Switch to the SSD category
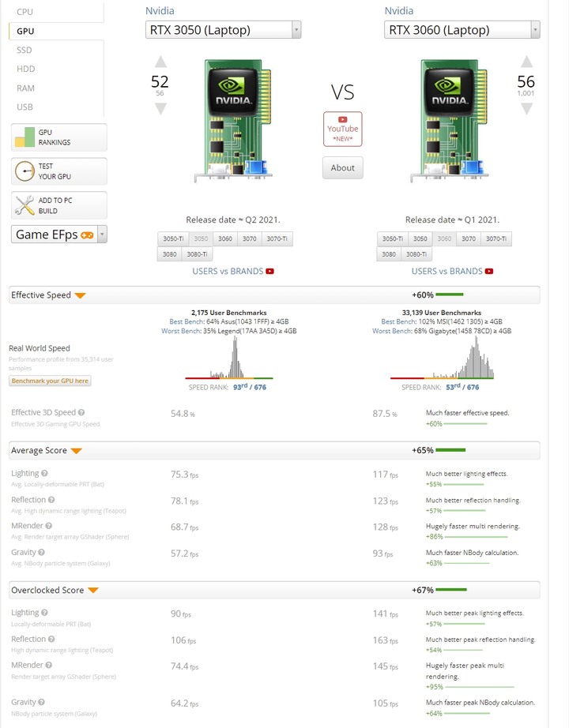This screenshot has height=728, width=569. (x=24, y=51)
